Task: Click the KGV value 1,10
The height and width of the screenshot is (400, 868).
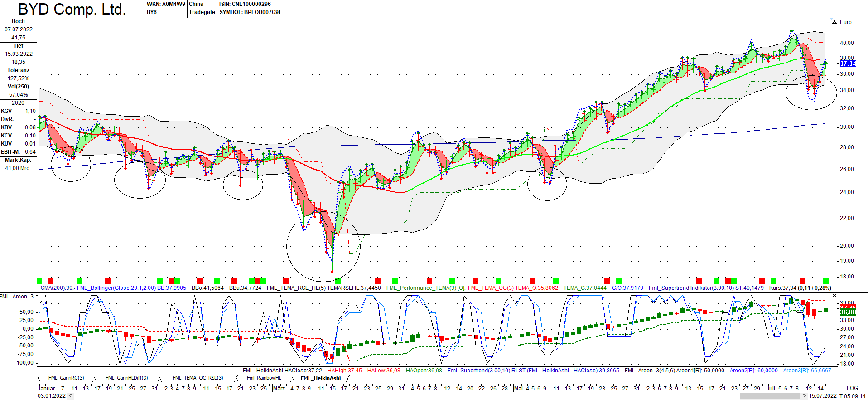Action: pyautogui.click(x=30, y=111)
